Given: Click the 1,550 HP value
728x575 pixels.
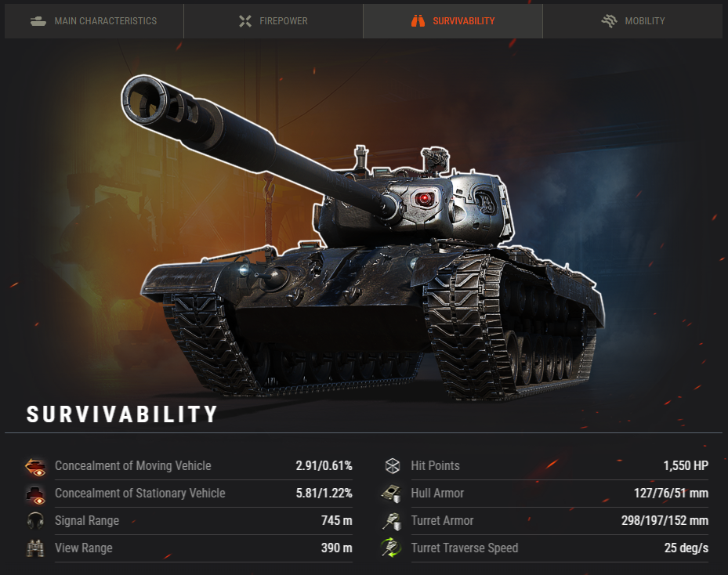Looking at the screenshot, I should coord(686,466).
